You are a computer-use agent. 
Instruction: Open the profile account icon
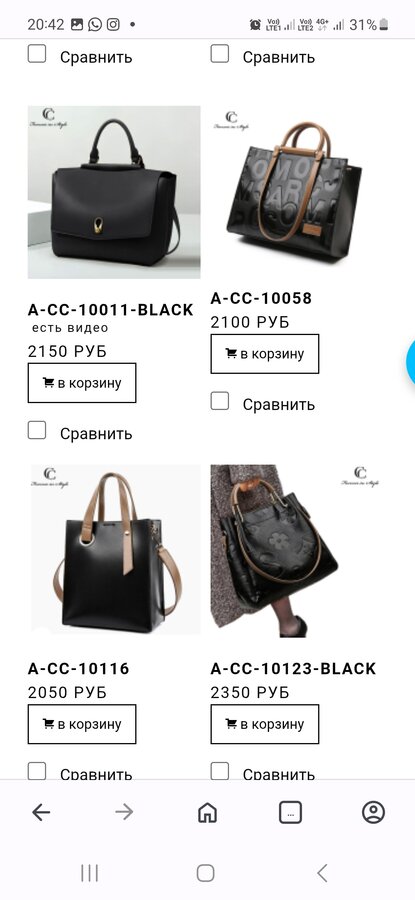pos(373,812)
